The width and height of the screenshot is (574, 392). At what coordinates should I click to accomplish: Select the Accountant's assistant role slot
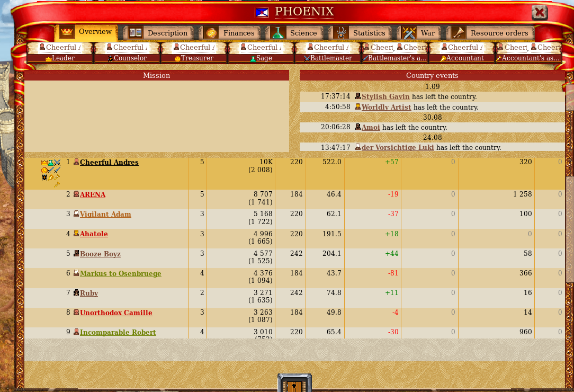click(x=528, y=53)
